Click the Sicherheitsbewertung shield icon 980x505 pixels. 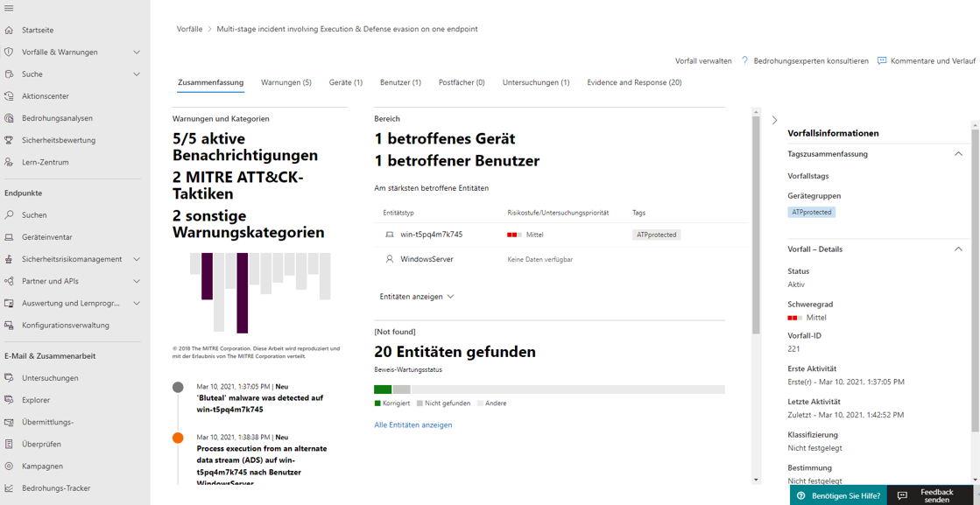(x=9, y=139)
